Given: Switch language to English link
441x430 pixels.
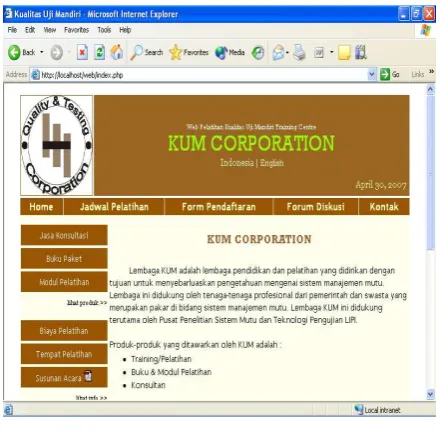Looking at the screenshot, I should (272, 163).
